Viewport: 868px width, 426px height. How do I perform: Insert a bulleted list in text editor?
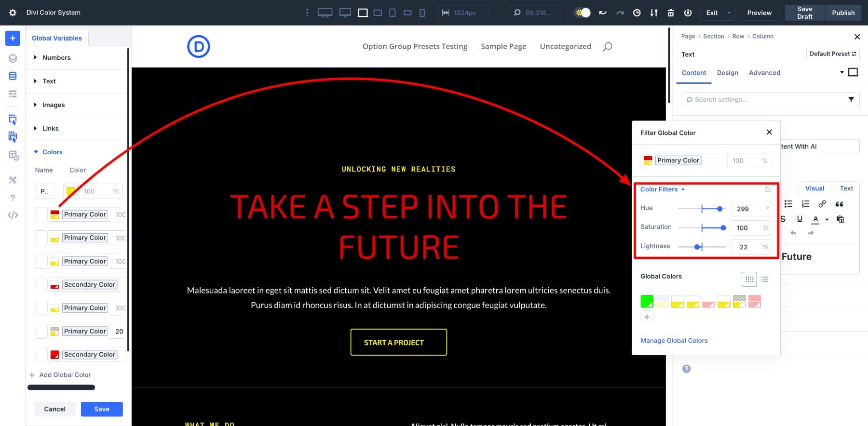(x=788, y=204)
